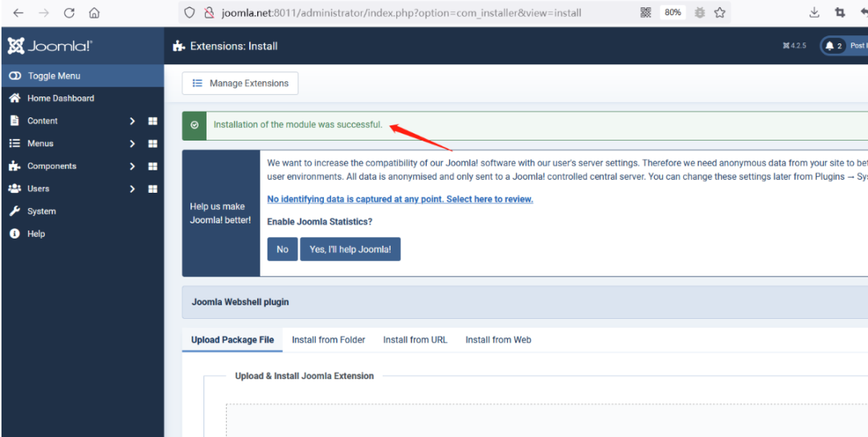868x437 pixels.
Task: Expand the Users submenu chevron
Action: [x=132, y=190]
